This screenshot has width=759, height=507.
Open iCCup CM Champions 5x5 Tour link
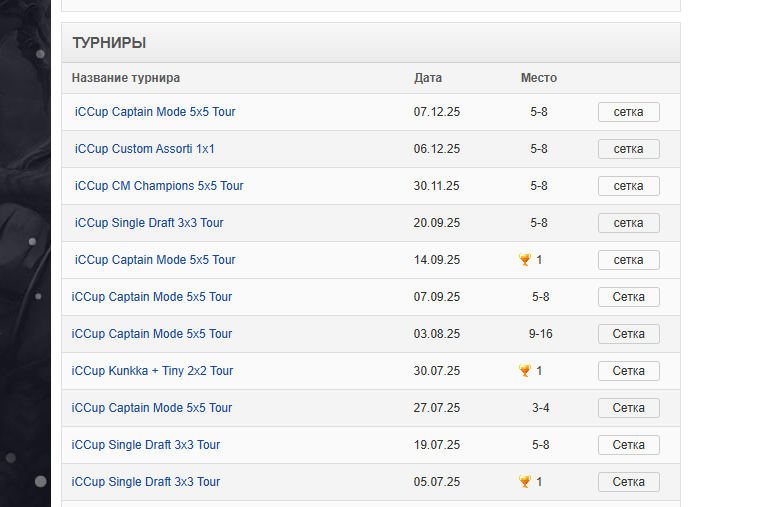tap(159, 186)
